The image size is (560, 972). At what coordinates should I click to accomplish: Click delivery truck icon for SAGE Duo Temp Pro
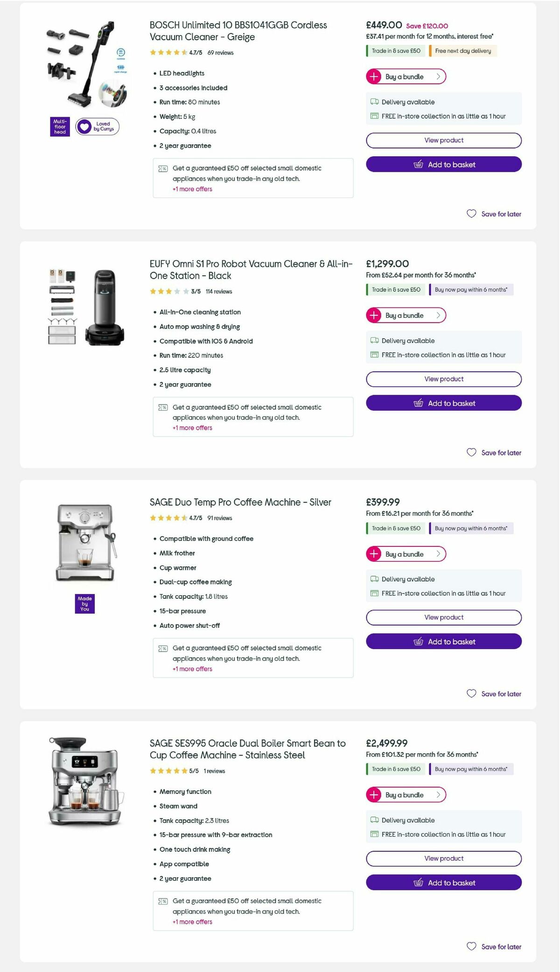click(x=374, y=579)
